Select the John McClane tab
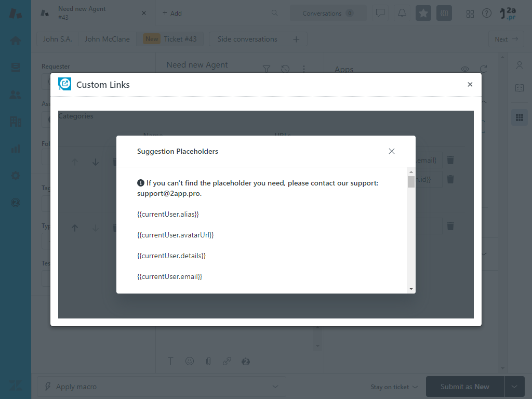The image size is (532, 399). [x=107, y=39]
